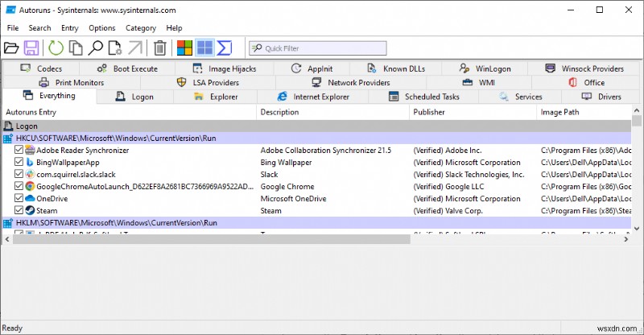Screen dimensions: 644x335
Task: Uncheck the BingWallpaperApp entry
Action: 19,162
